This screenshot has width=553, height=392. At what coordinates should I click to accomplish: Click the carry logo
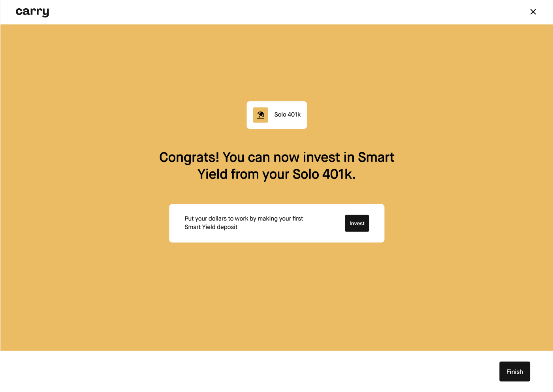click(32, 12)
